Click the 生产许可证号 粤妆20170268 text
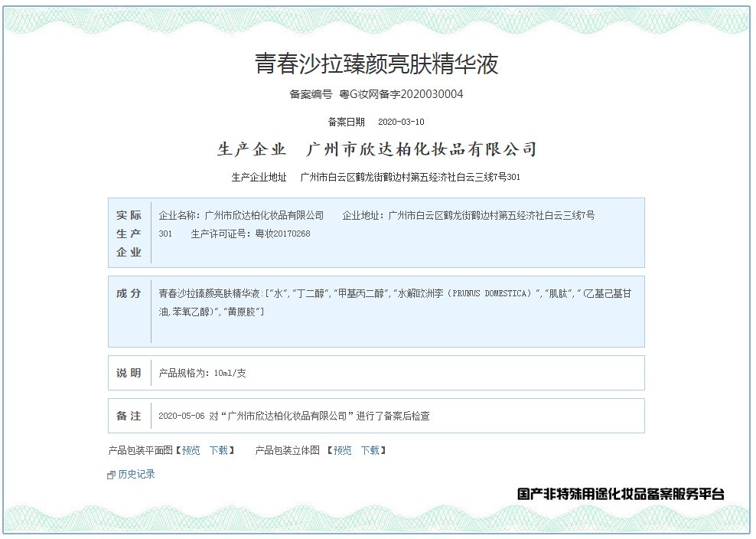The height and width of the screenshot is (539, 756). [x=250, y=234]
